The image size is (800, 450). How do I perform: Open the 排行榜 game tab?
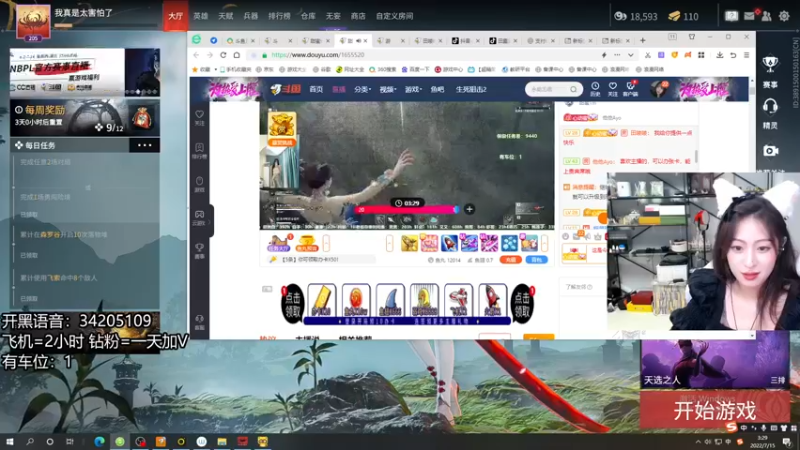coord(279,16)
